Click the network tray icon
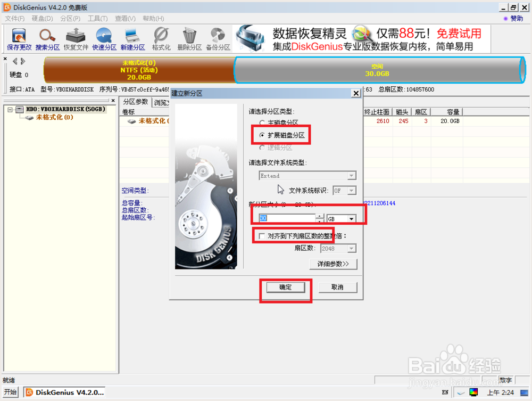The image size is (532, 401). tap(461, 393)
